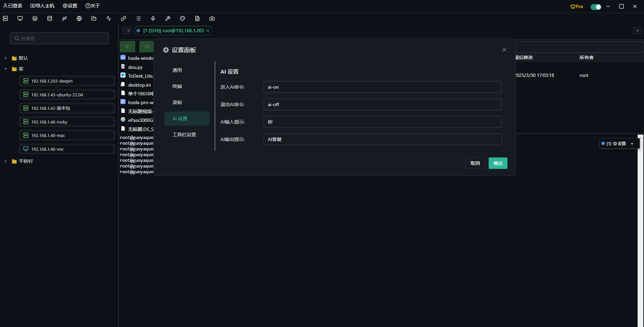Select the globe icon in toolbar

pos(79,18)
